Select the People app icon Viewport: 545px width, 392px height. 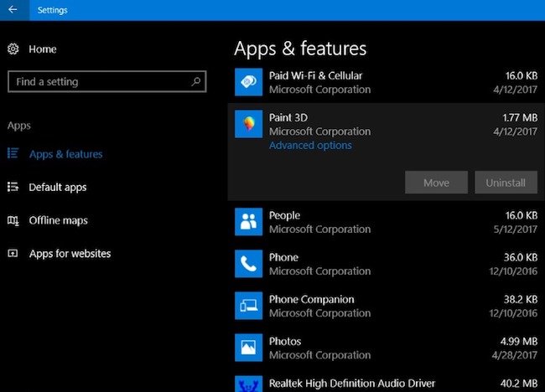(x=248, y=222)
